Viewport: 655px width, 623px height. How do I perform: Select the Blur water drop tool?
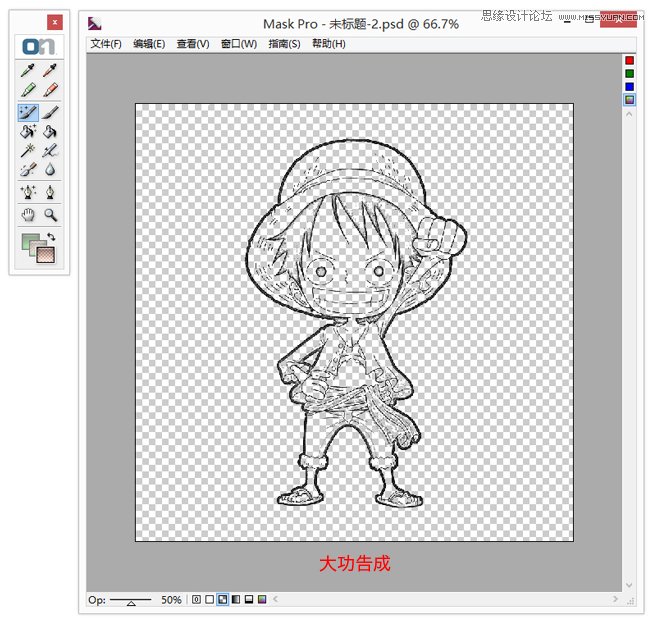click(50, 170)
